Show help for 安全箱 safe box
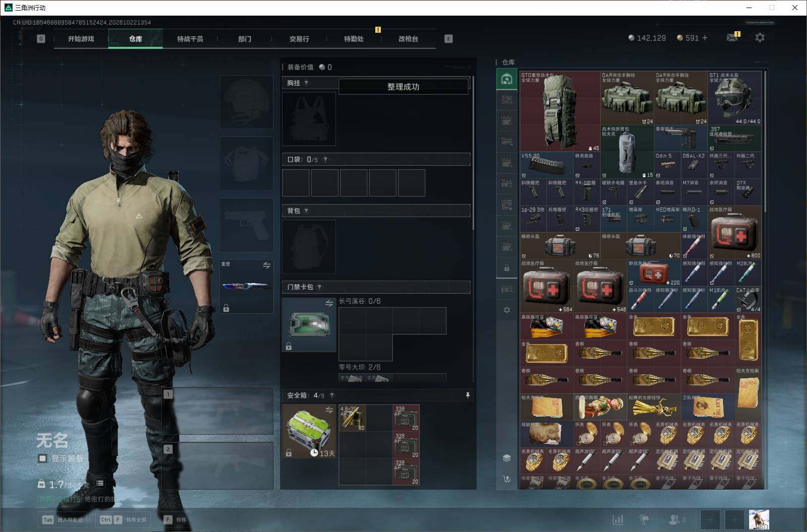The height and width of the screenshot is (532, 807). click(331, 395)
